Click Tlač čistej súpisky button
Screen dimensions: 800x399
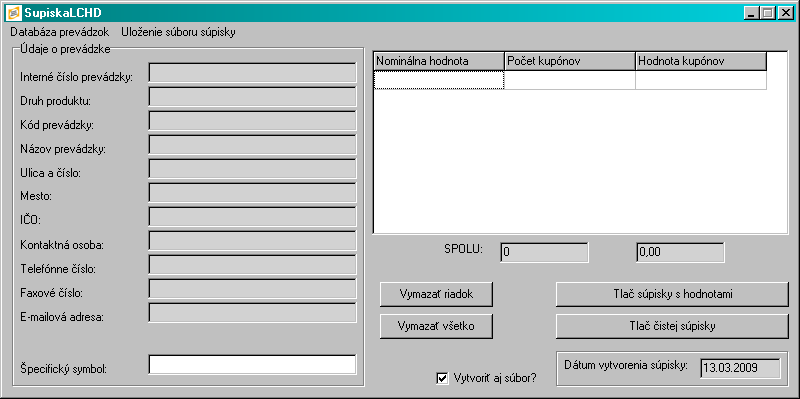point(672,326)
